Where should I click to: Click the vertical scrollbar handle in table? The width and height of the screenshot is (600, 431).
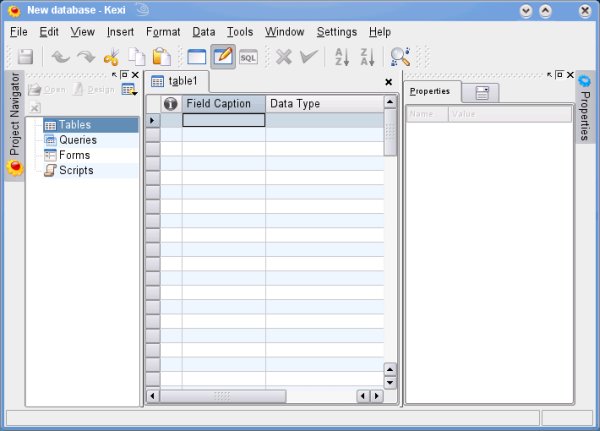pyautogui.click(x=390, y=132)
